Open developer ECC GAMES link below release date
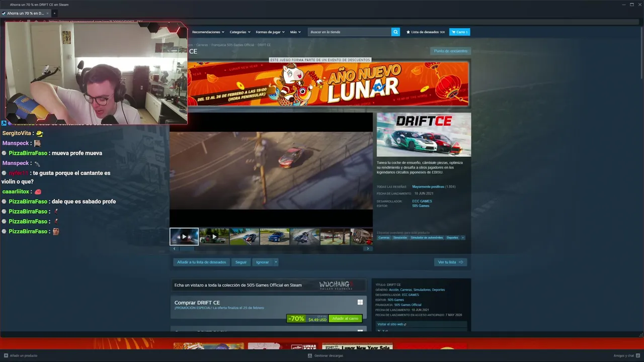Image resolution: width=644 pixels, height=362 pixels. pyautogui.click(x=422, y=201)
